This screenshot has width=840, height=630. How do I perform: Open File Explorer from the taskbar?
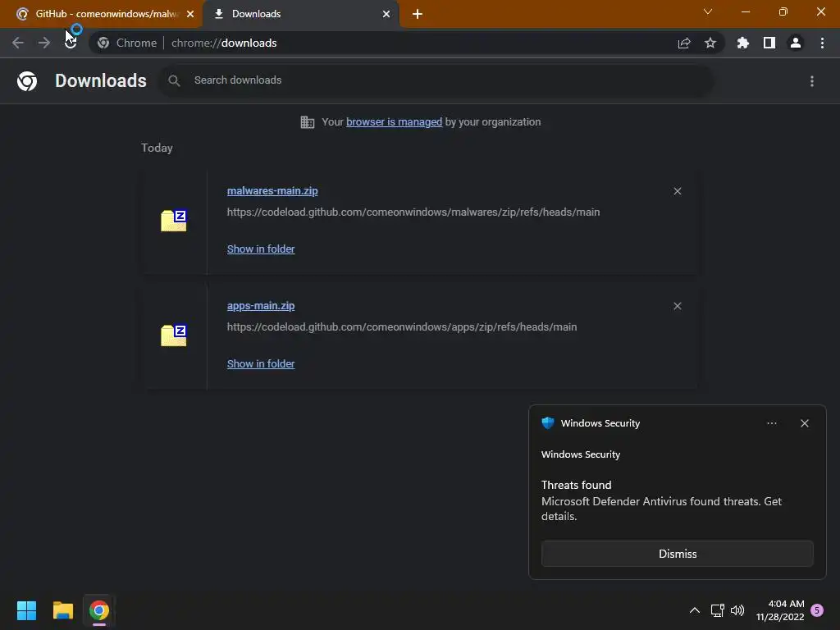(62, 610)
